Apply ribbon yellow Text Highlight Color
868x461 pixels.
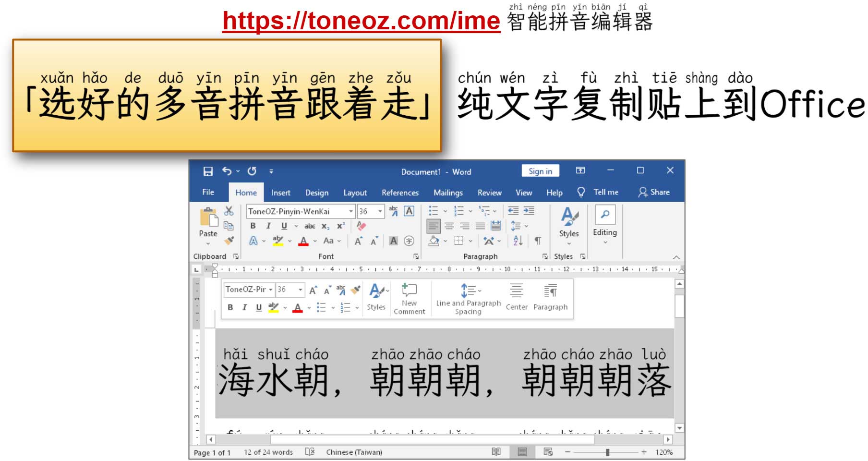(x=277, y=241)
